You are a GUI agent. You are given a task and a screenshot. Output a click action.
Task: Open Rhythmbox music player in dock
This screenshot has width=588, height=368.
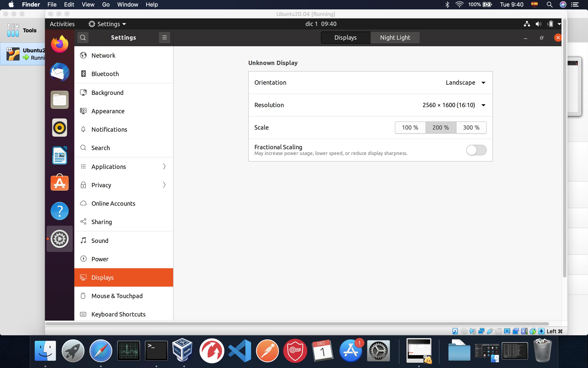60,128
